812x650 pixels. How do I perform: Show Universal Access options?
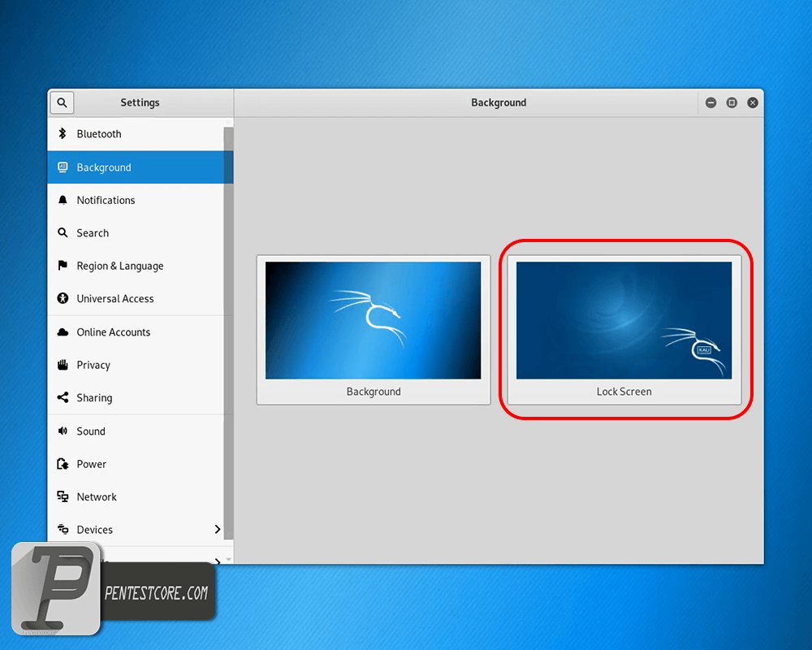coord(136,298)
